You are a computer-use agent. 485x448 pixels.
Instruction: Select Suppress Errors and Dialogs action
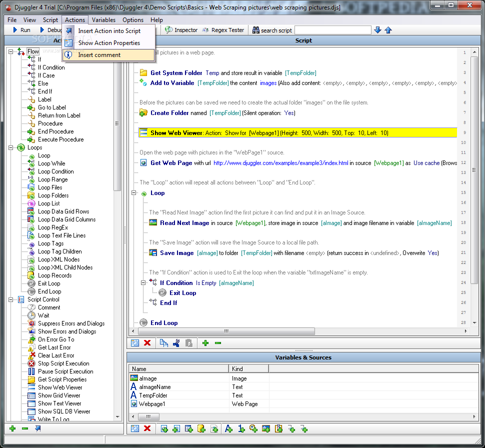[x=71, y=323]
